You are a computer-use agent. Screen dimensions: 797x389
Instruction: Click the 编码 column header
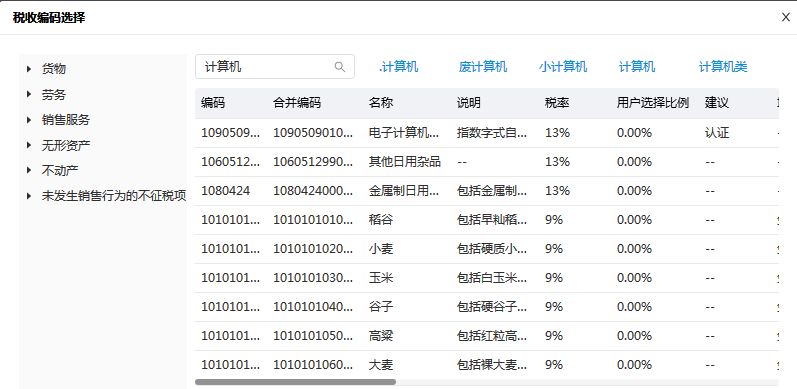(213, 103)
